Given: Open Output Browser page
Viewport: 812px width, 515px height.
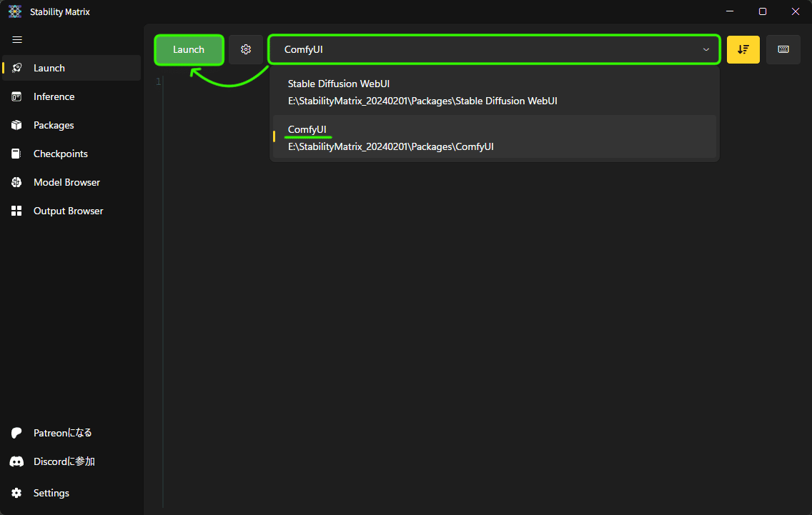Looking at the screenshot, I should [x=71, y=211].
